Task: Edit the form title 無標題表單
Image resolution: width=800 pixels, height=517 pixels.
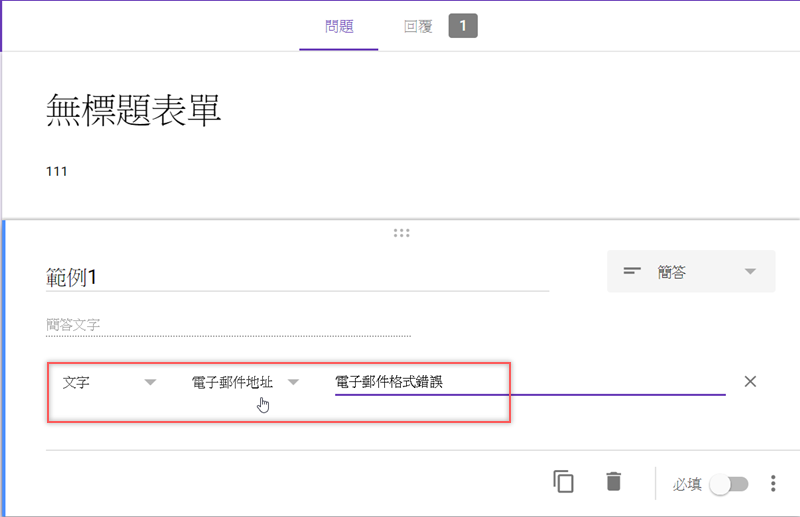Action: point(133,110)
